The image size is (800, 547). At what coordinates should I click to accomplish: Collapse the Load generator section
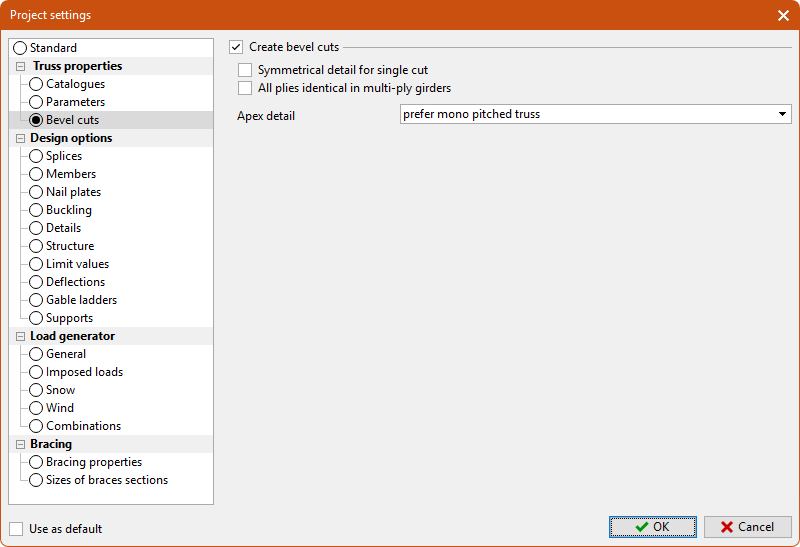click(20, 336)
